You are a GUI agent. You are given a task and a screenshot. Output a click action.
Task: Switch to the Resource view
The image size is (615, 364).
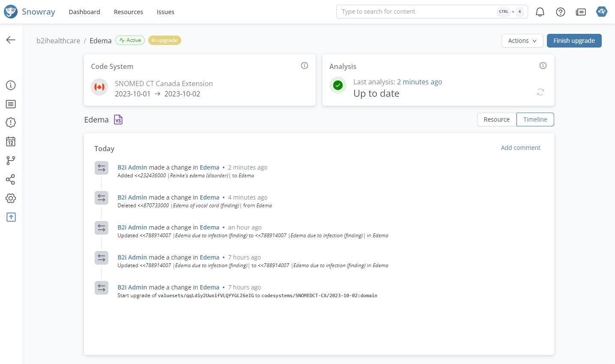[496, 119]
